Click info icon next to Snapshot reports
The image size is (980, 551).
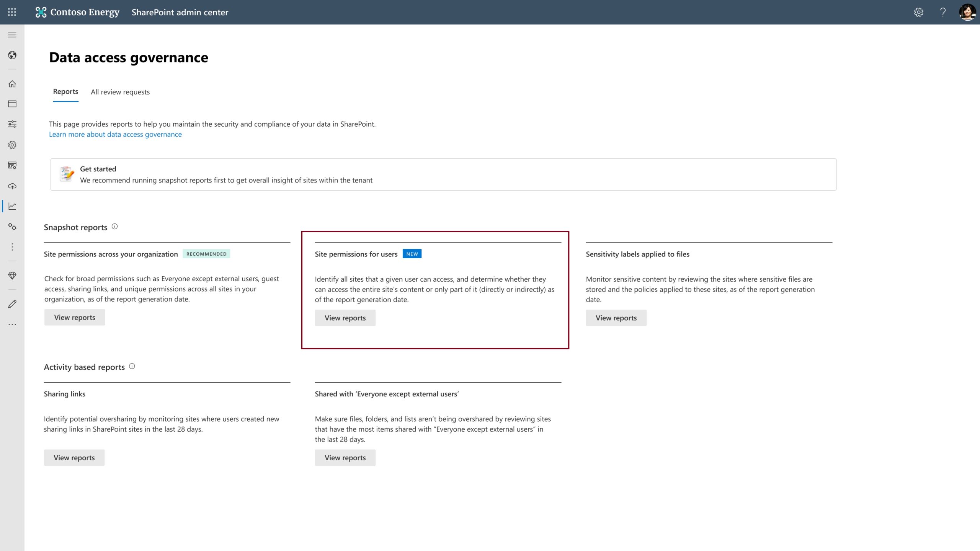coord(114,227)
